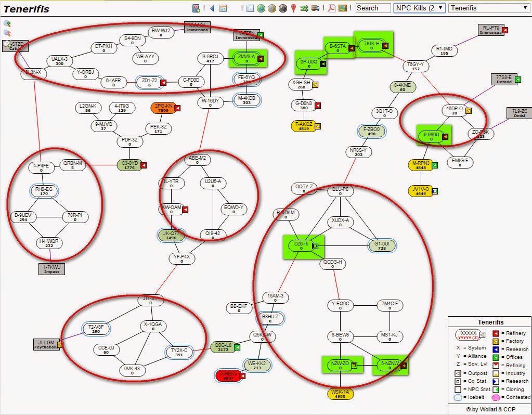Screen dimensions: 532x415
Task: Open system UALX-3 node
Action: [59, 61]
